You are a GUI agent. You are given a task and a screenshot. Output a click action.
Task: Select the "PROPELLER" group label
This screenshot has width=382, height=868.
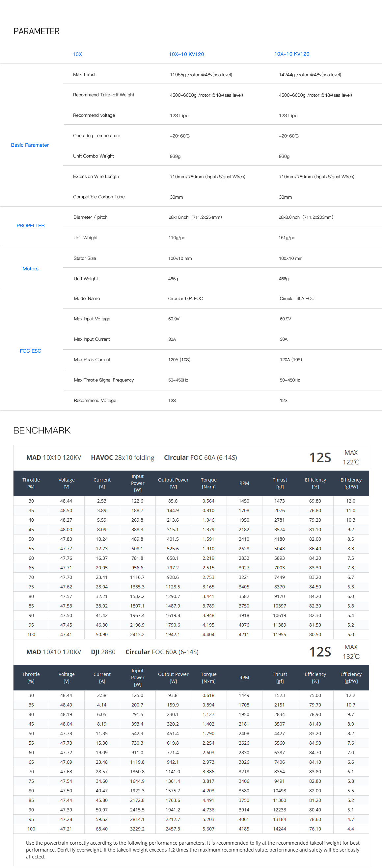pyautogui.click(x=30, y=225)
